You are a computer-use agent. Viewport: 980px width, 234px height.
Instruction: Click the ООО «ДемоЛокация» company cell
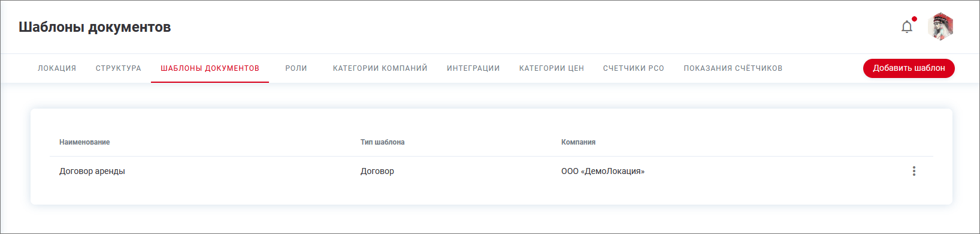coord(603,171)
